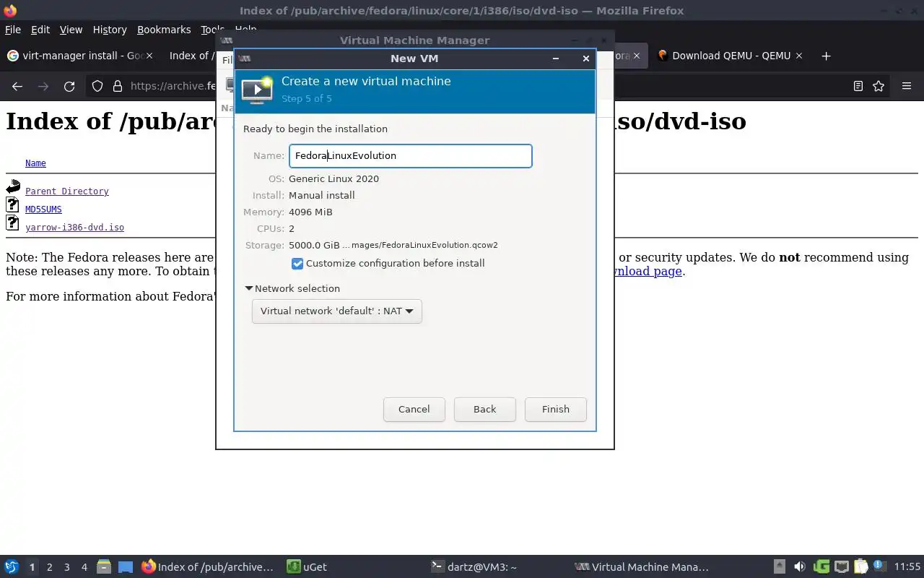
Task: Click the VM Name input field
Action: click(x=411, y=156)
